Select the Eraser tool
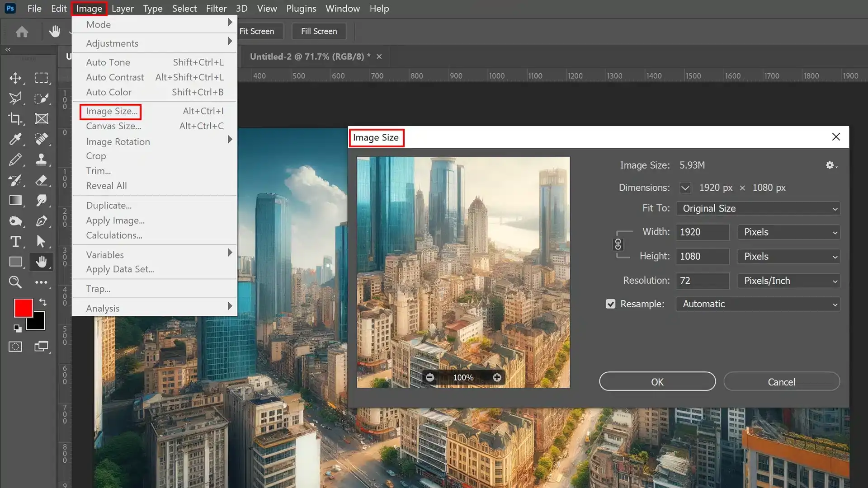This screenshot has height=488, width=868. tap(42, 180)
